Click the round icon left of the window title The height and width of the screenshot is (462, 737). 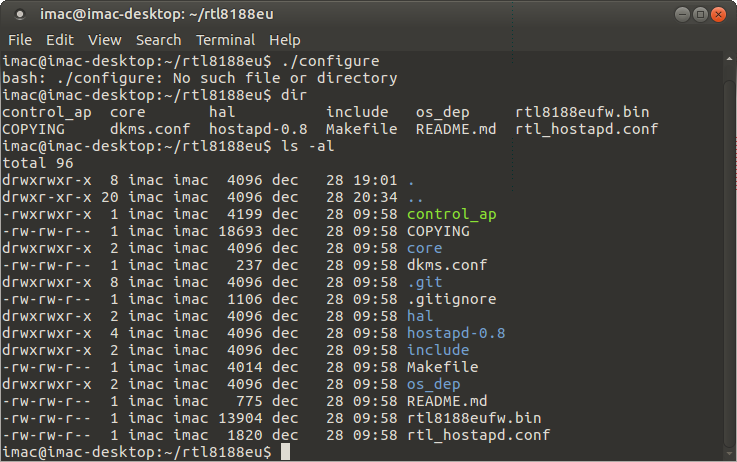point(20,15)
